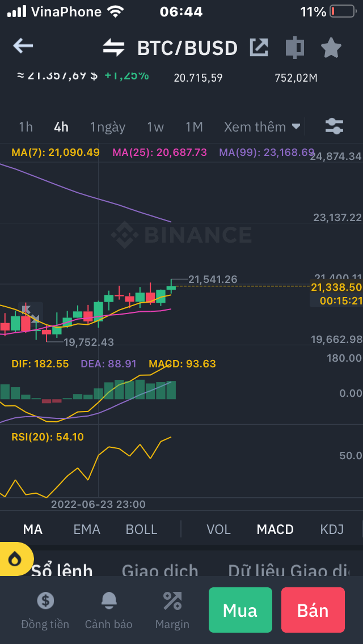Toggle the KDJ sub-indicator
The width and height of the screenshot is (363, 644).
(x=332, y=529)
